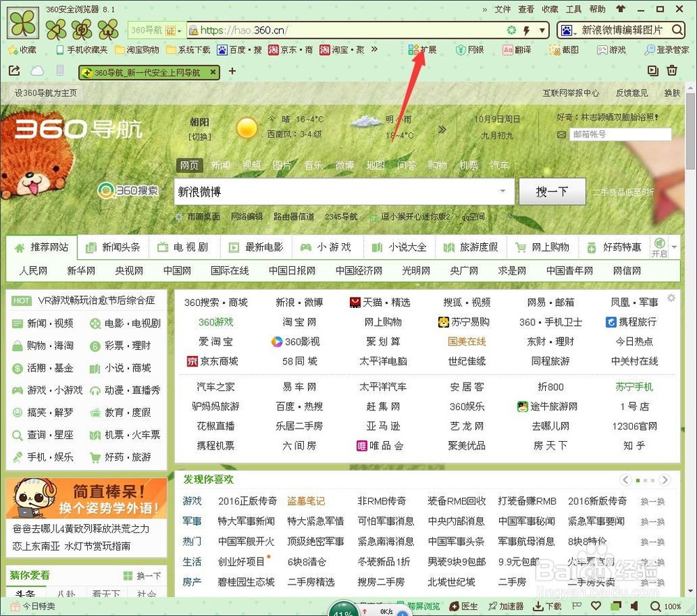Open the 扩展 (Extensions) manager icon
This screenshot has height=616, width=697.
point(418,49)
